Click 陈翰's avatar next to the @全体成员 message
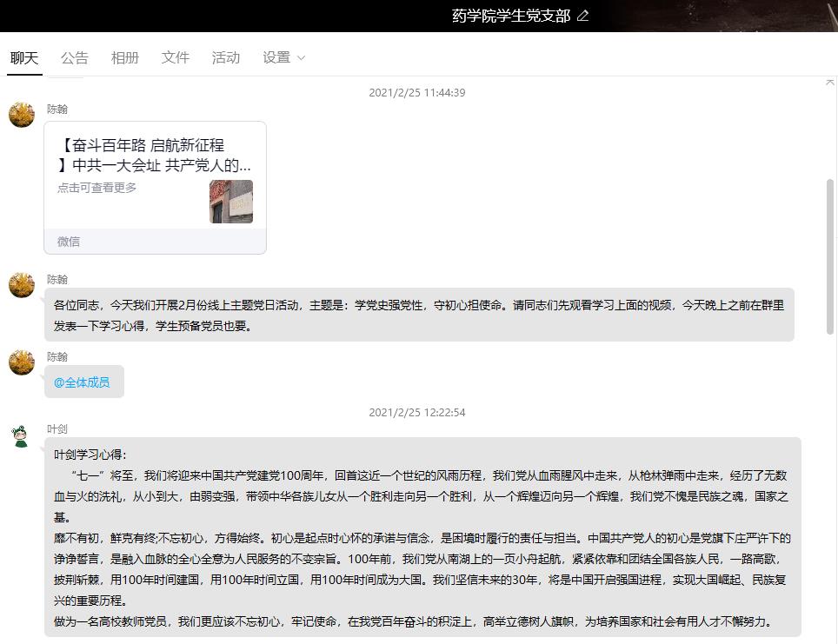The height and width of the screenshot is (644, 838). [22, 362]
